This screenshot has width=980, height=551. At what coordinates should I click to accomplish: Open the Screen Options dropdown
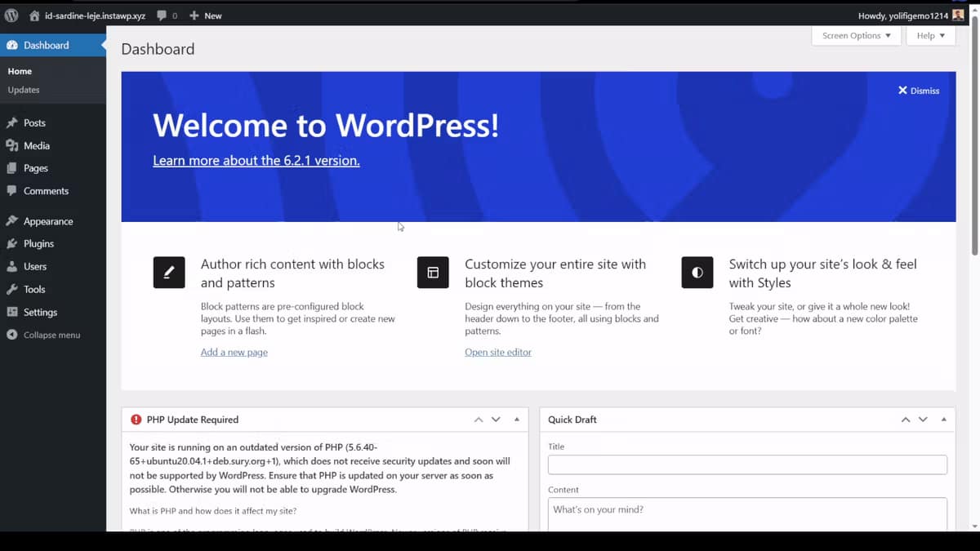pyautogui.click(x=856, y=35)
